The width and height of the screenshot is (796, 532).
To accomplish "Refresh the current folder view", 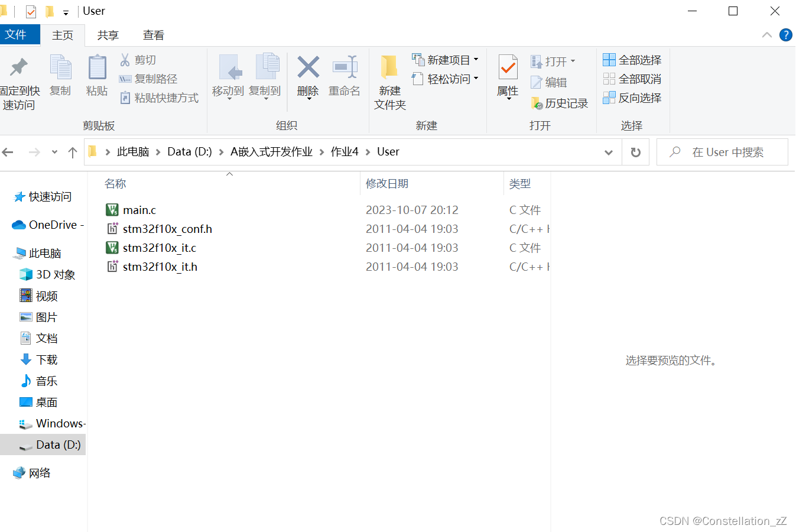I will coord(636,153).
